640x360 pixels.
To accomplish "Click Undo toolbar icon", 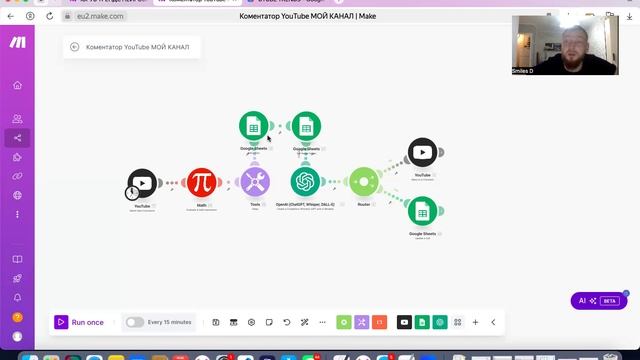I will point(287,322).
